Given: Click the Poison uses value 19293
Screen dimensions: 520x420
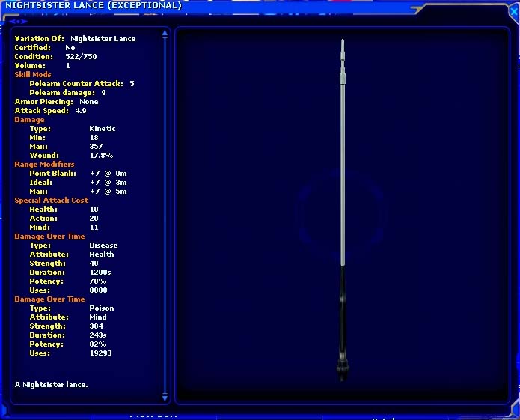Looking at the screenshot, I should [100, 353].
